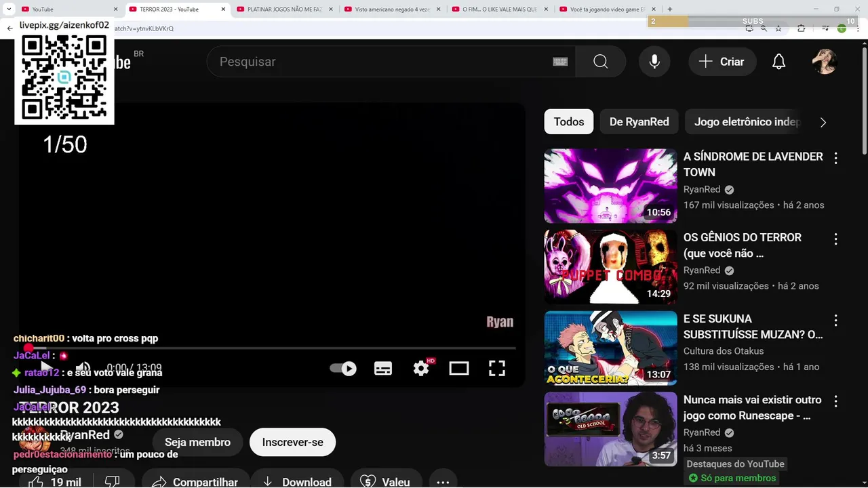Open YouTube notifications bell

[779, 62]
